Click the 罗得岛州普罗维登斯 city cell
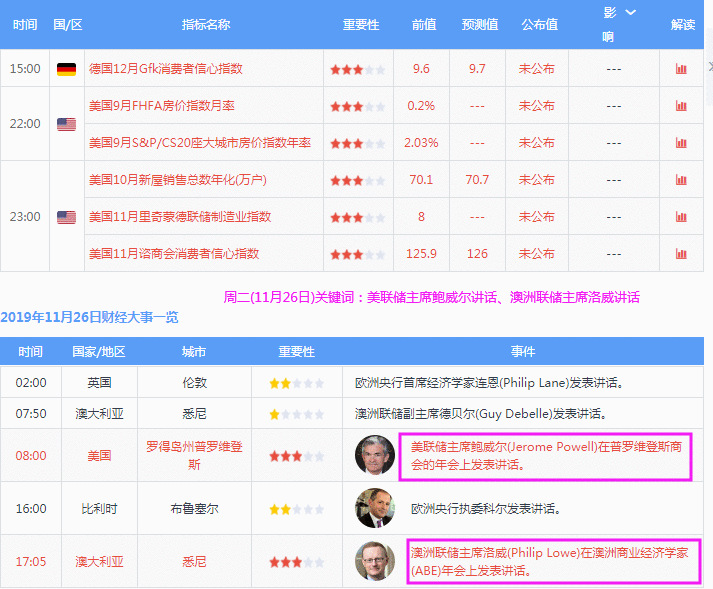 click(194, 455)
